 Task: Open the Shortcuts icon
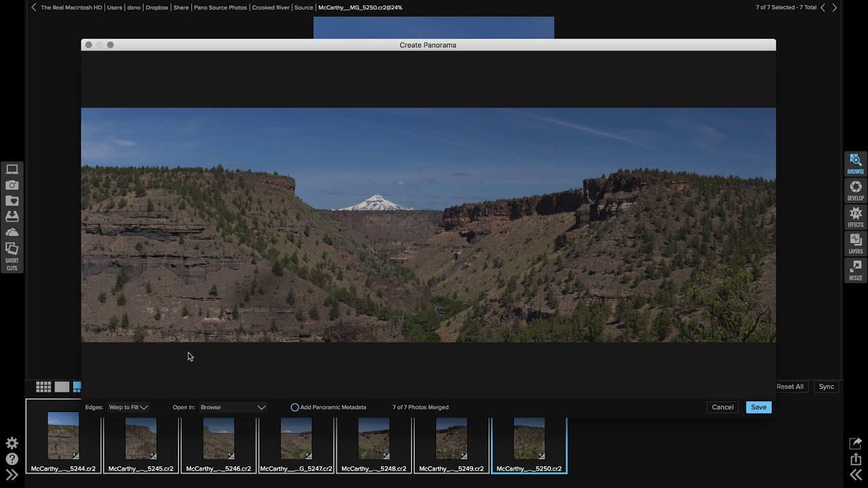tap(12, 256)
